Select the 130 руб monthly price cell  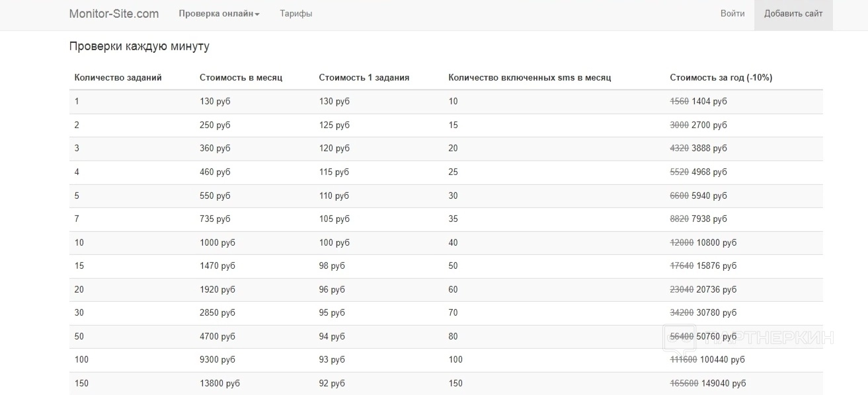coord(215,102)
